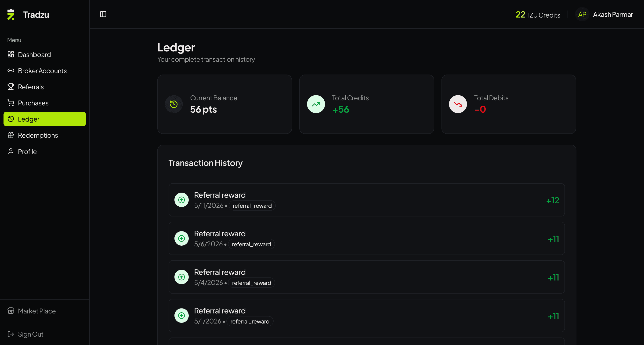Viewport: 644px width, 345px height.
Task: Open Dashboard from the menu
Action: (44, 54)
